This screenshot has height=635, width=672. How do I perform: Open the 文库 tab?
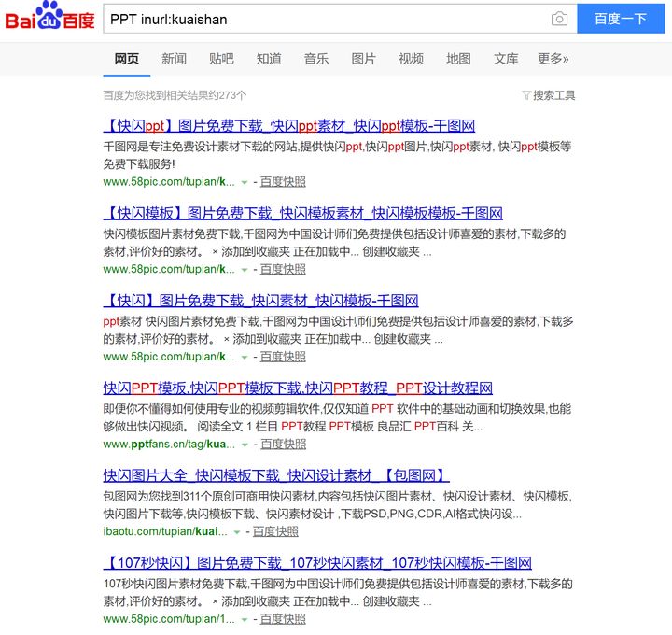pyautogui.click(x=506, y=59)
